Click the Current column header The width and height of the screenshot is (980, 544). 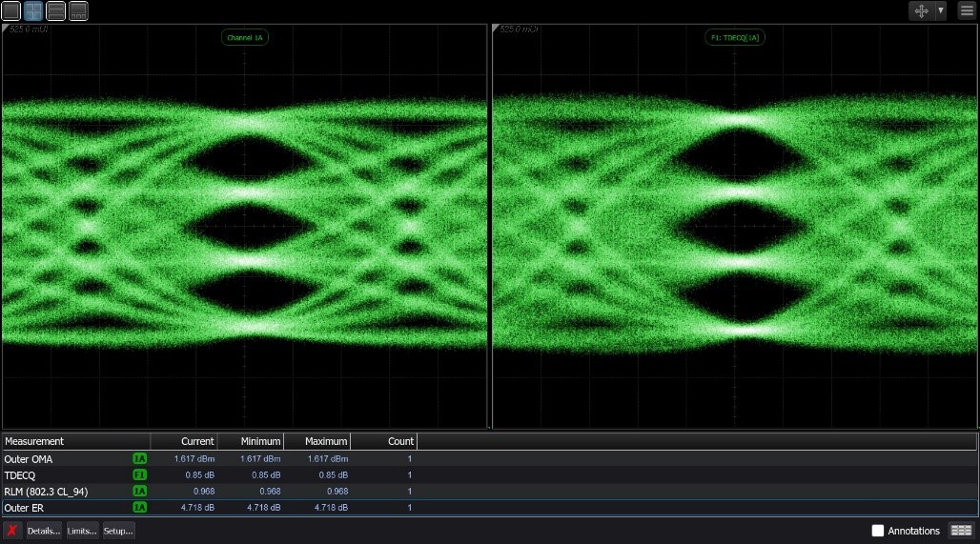pyautogui.click(x=196, y=441)
